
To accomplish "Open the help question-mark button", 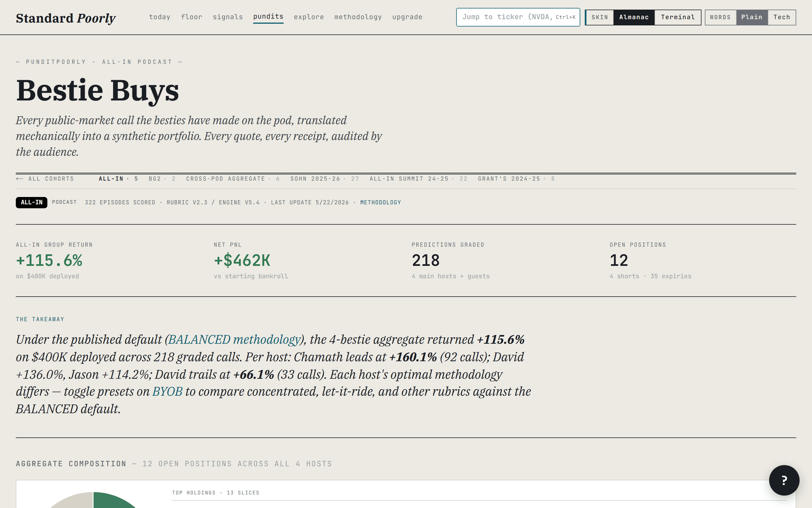I will (x=784, y=480).
